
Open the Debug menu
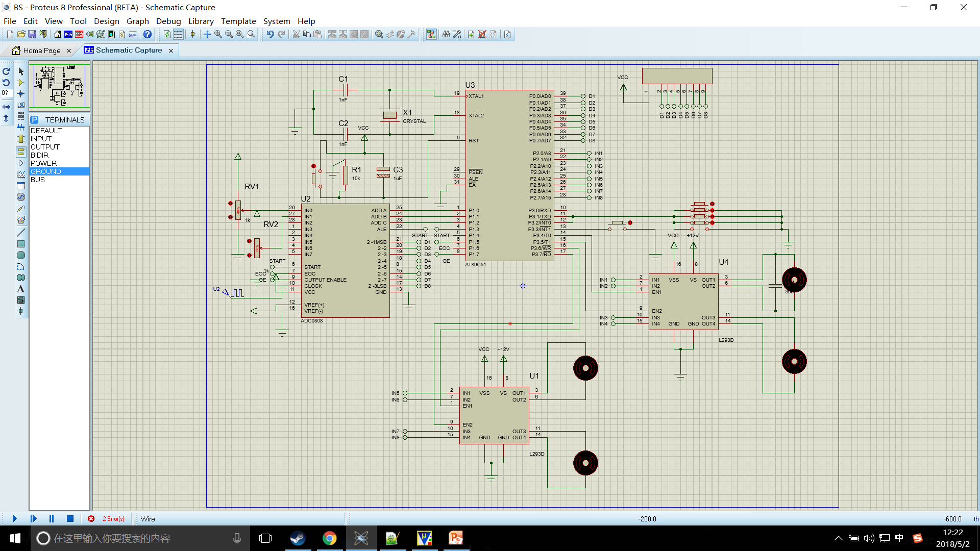(x=168, y=21)
